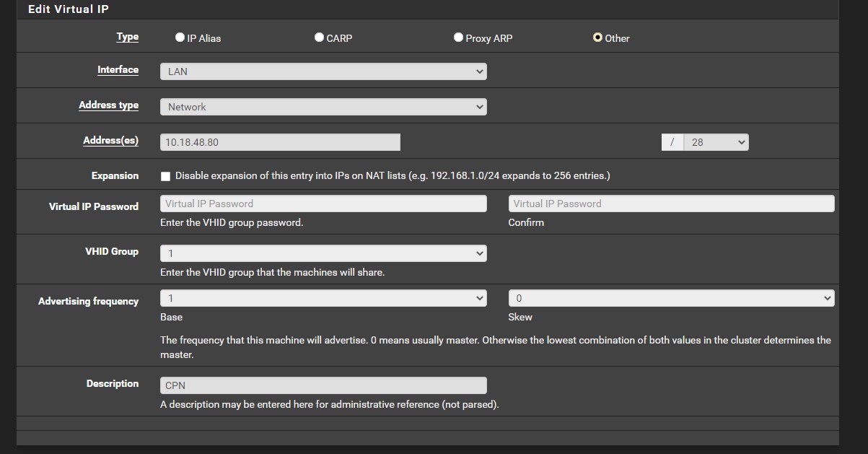The image size is (868, 454).
Task: Click the Edit Virtual IP panel heading
Action: (68, 9)
